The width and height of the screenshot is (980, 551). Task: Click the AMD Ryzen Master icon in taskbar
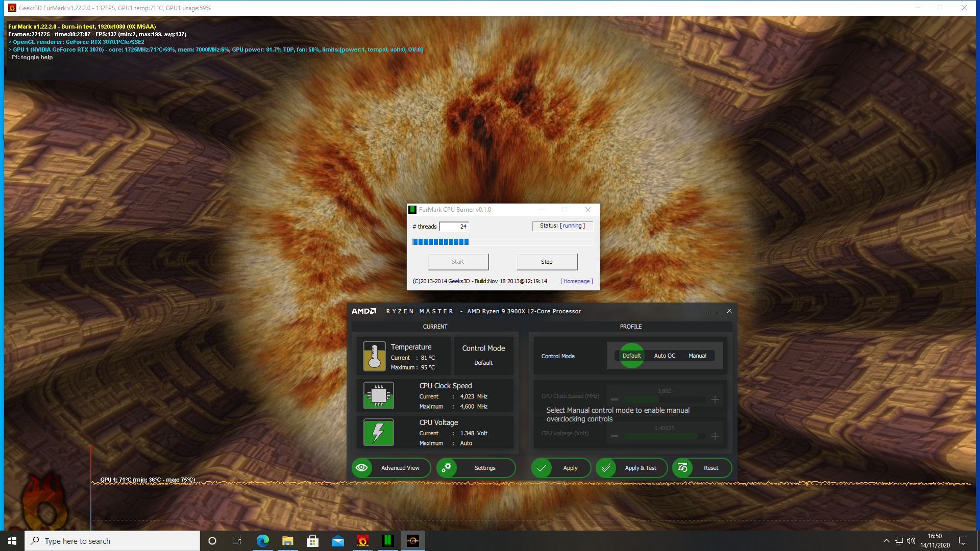pos(412,540)
